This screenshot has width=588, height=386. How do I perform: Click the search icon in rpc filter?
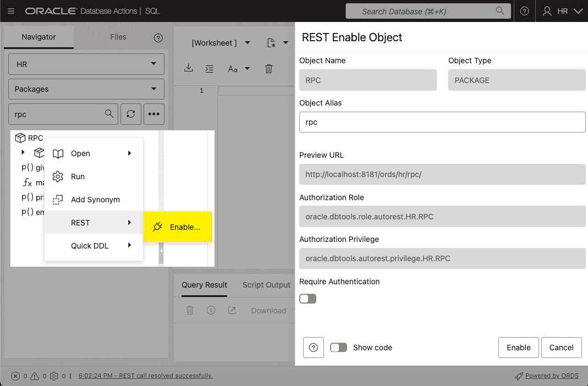tap(109, 114)
